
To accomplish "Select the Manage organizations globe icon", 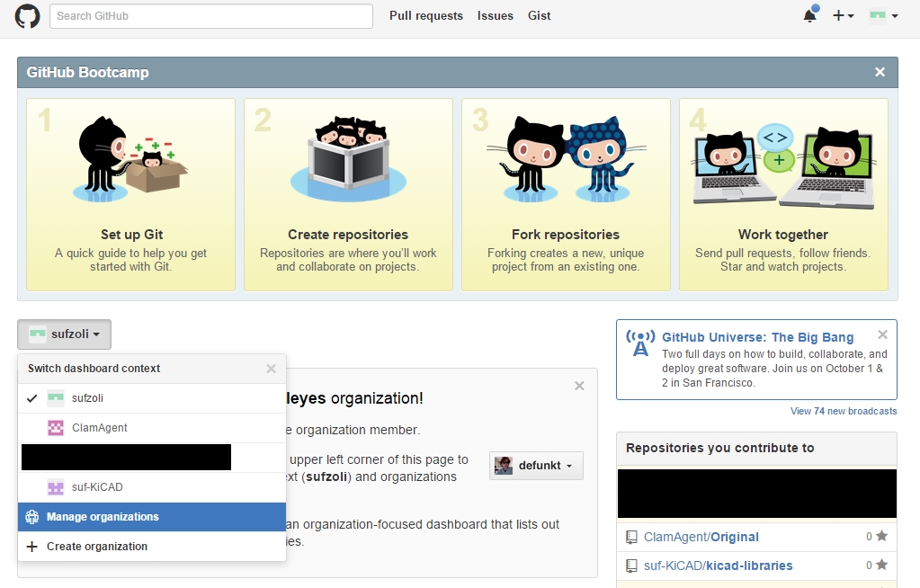I will point(33,517).
